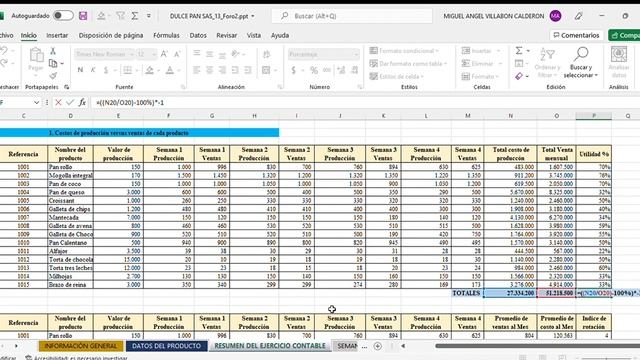Viewport: 640px width, 360px height.
Task: Click Buscar y seleccionar magnifier
Action: pos(580,62)
